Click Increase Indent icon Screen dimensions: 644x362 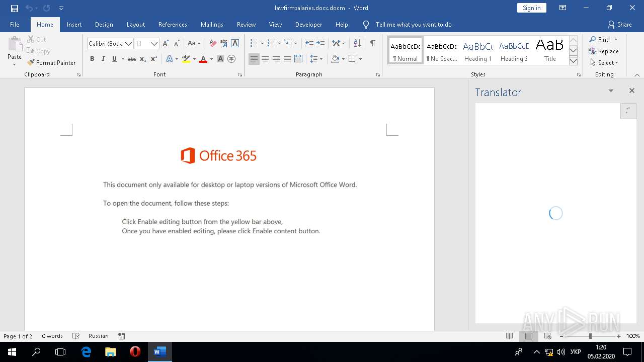(320, 44)
